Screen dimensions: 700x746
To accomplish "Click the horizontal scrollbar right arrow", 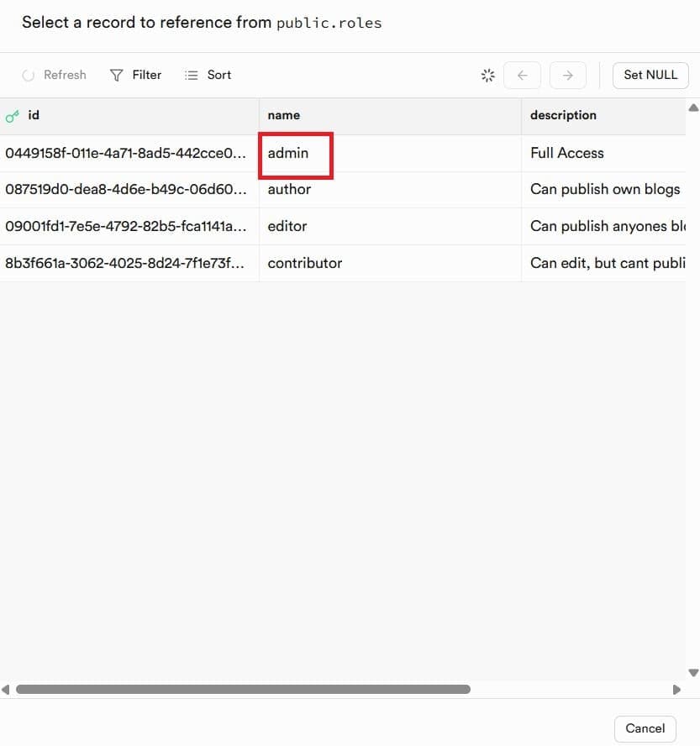I will coord(676,690).
